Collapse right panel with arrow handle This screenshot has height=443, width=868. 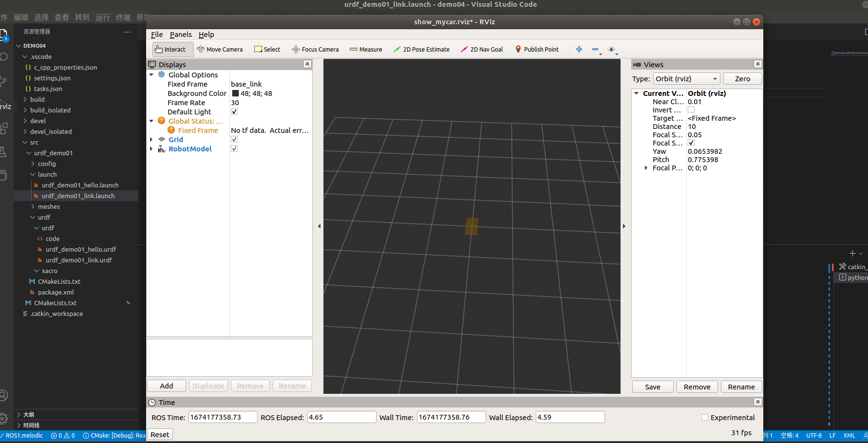624,226
